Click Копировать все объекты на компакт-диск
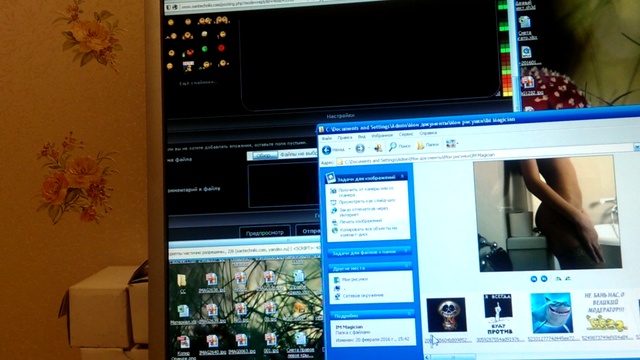This screenshot has width=640, height=360. point(367,231)
